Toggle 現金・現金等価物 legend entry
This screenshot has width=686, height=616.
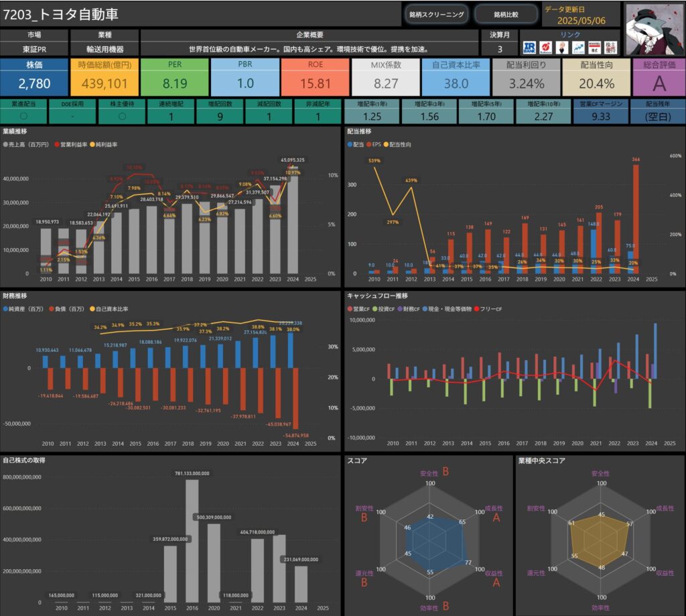(447, 309)
